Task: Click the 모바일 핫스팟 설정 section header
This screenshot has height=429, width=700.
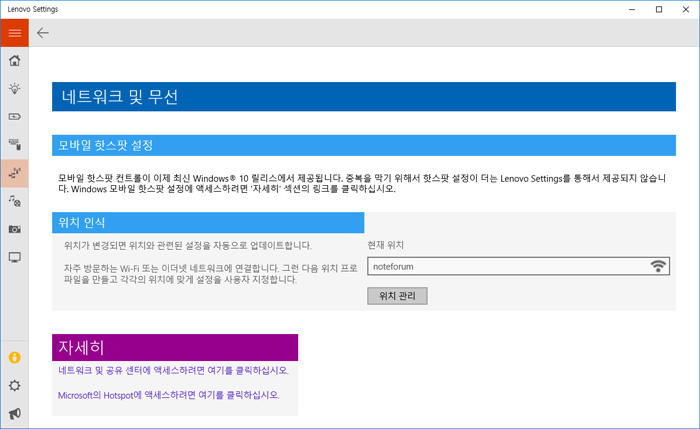Action: (x=364, y=145)
